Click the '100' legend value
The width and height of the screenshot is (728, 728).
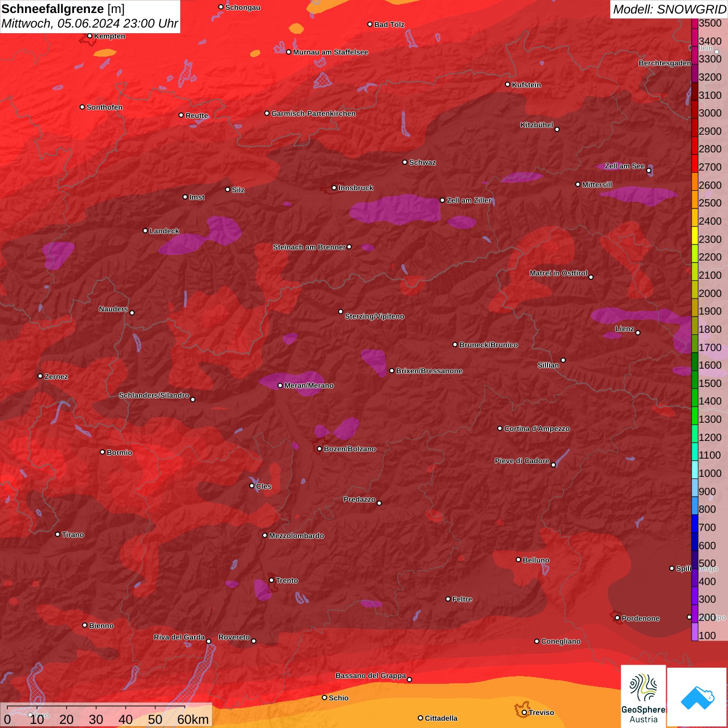click(708, 635)
